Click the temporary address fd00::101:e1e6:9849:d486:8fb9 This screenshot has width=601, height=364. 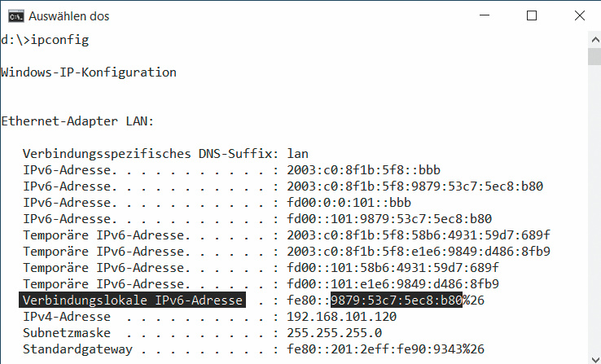point(393,284)
